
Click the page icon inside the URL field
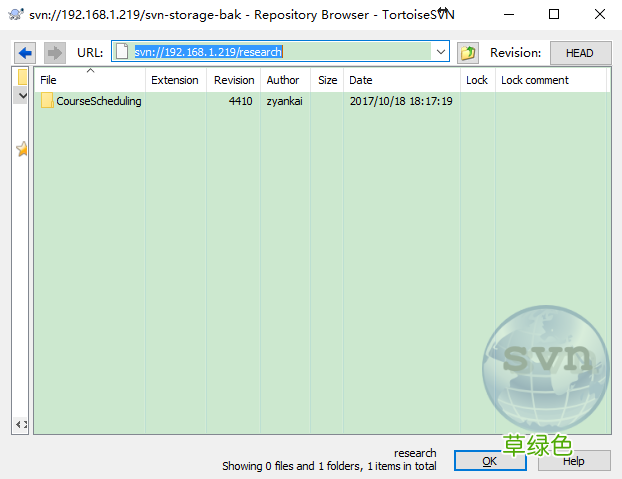(x=122, y=52)
